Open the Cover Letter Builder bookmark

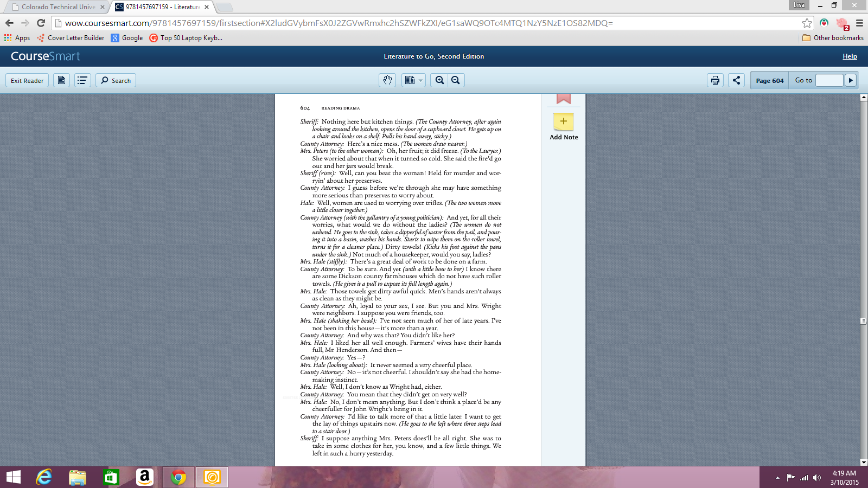pos(71,38)
